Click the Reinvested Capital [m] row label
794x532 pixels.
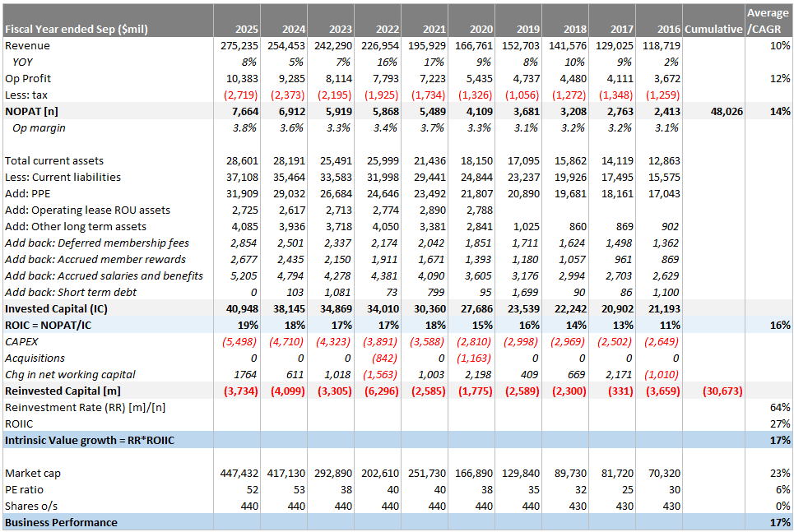pos(63,391)
